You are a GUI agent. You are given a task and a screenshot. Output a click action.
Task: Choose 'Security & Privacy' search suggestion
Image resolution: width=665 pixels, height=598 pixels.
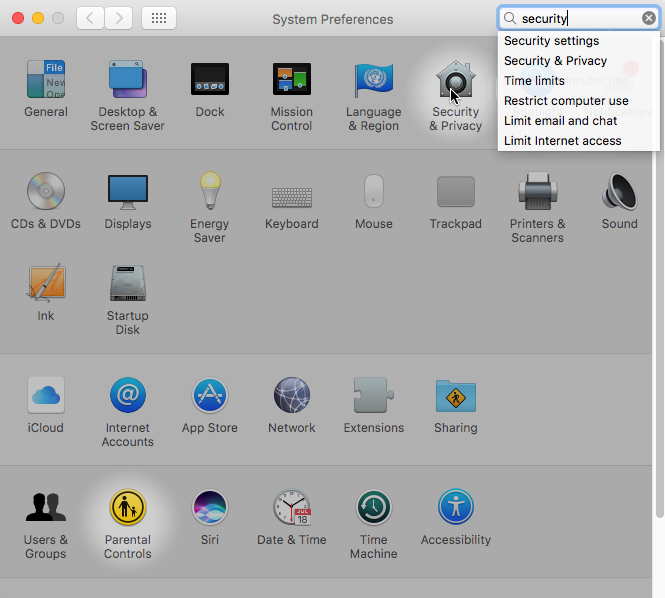point(578,61)
